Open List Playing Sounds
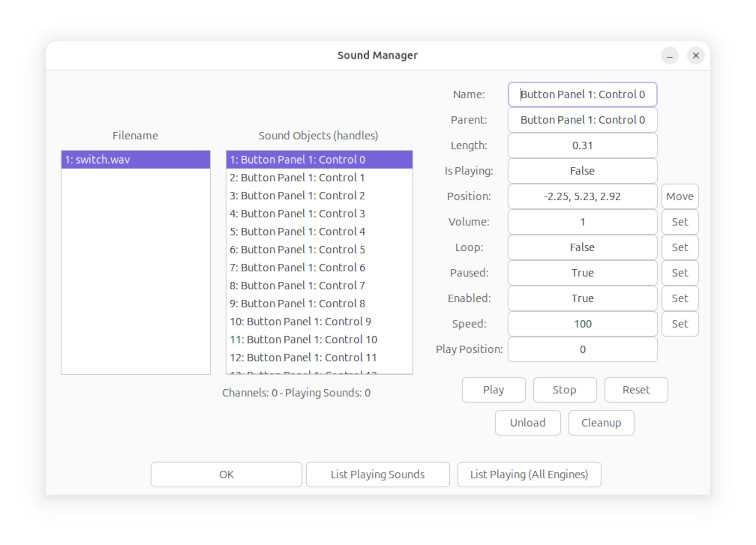 (x=378, y=475)
